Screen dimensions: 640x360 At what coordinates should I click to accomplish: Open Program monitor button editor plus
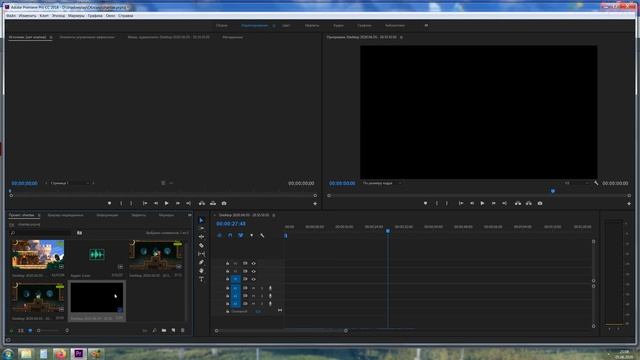click(x=629, y=203)
